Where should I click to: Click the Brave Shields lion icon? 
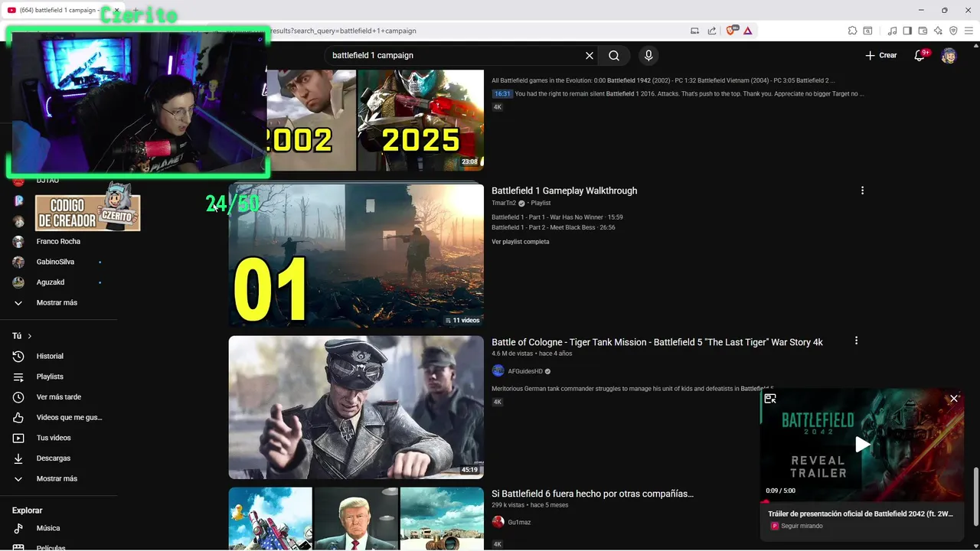730,31
